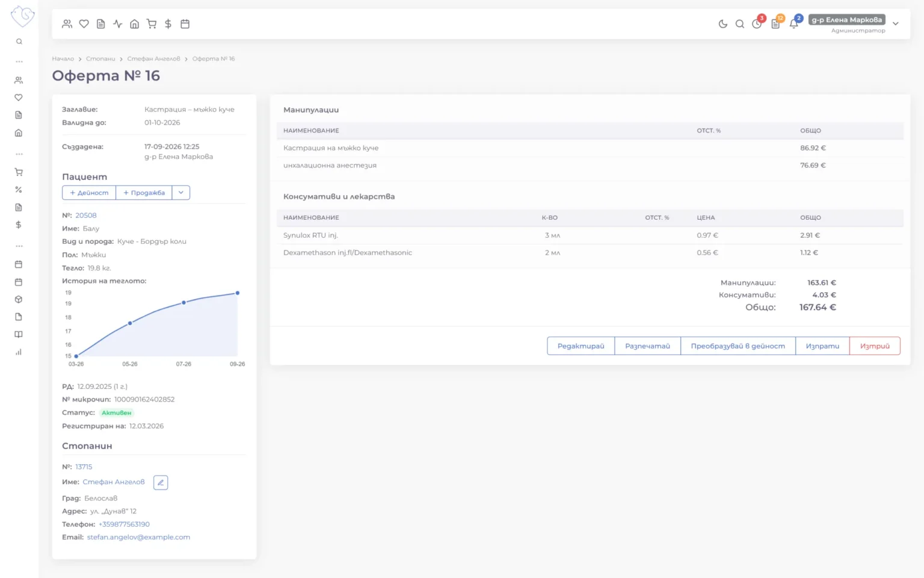924x578 pixels.
Task: Expand the dropdown arrow next to Продажба
Action: [181, 193]
